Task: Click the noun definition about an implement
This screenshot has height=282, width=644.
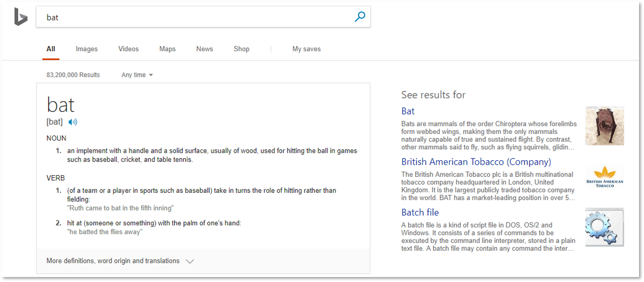Action: point(212,155)
